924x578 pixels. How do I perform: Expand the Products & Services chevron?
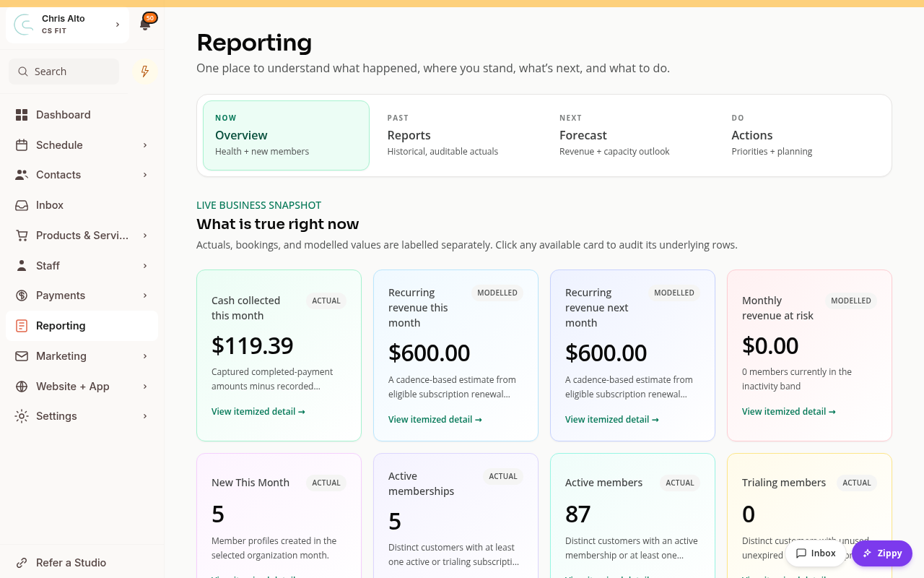(x=145, y=236)
